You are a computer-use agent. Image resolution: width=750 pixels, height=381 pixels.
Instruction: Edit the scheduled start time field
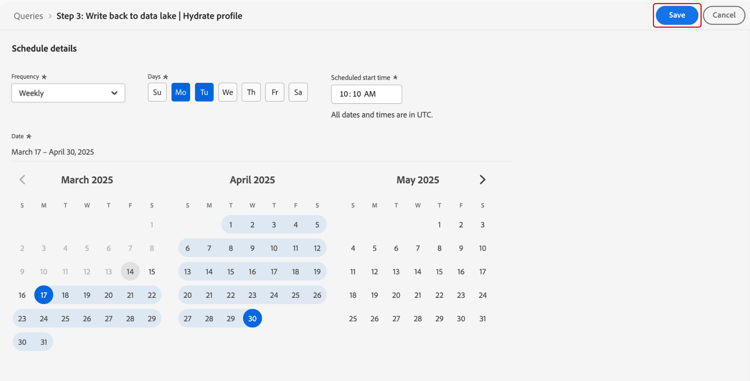(x=366, y=94)
